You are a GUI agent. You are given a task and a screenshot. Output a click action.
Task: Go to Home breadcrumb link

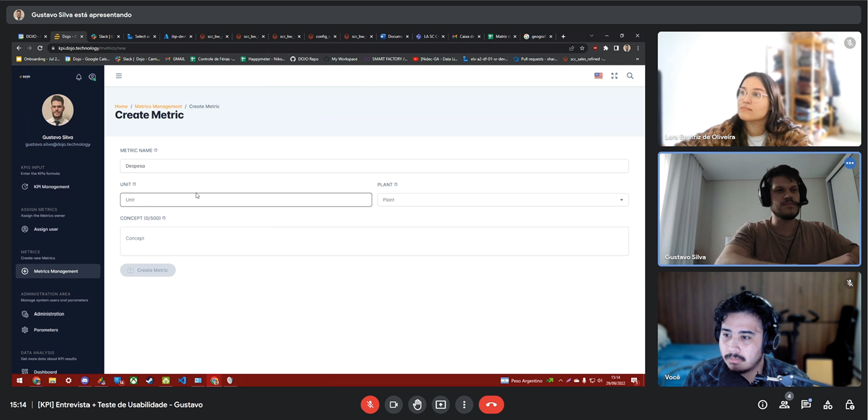[x=121, y=106]
